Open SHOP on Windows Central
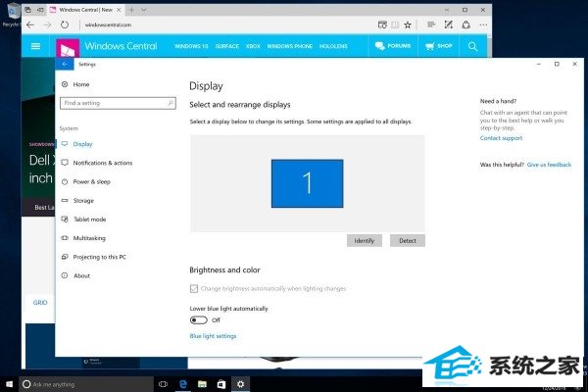This screenshot has width=588, height=392. [439, 46]
